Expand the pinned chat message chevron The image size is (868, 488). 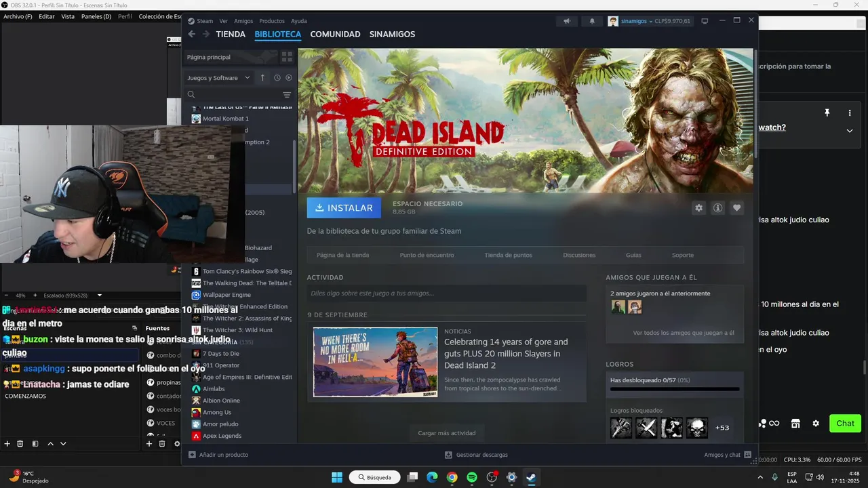(x=850, y=131)
